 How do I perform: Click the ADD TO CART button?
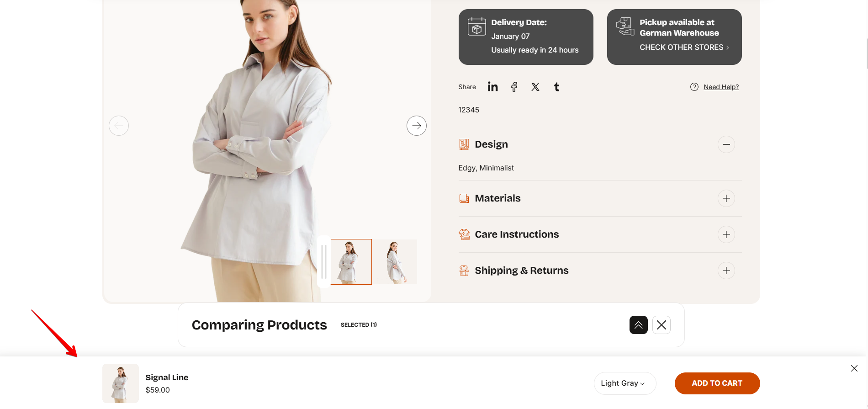click(717, 383)
